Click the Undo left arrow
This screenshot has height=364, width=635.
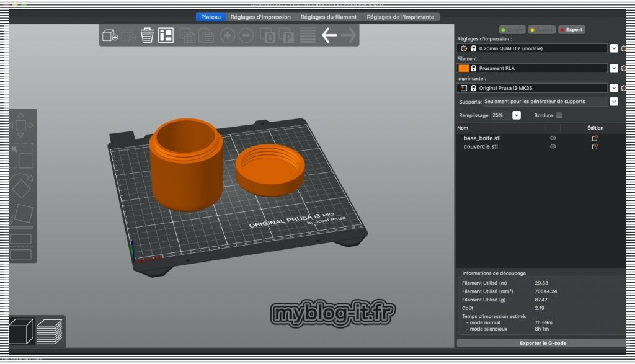tap(329, 35)
